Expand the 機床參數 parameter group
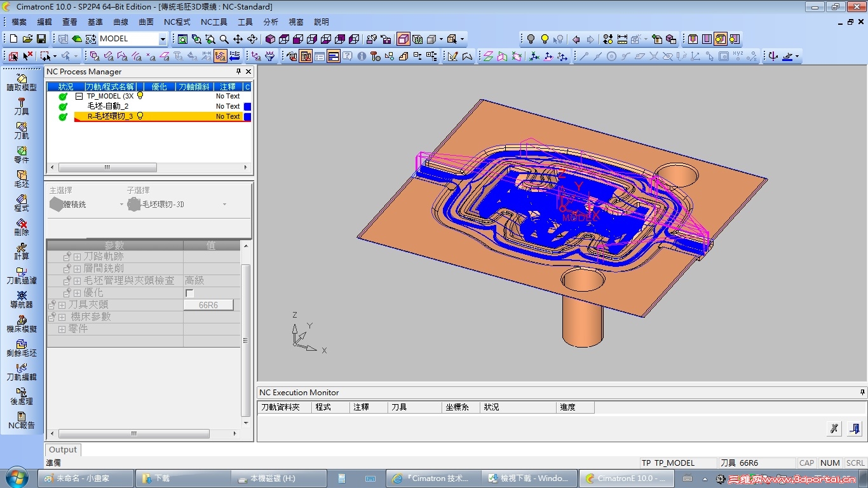Screen dimensions: 868x488 [x=62, y=317]
